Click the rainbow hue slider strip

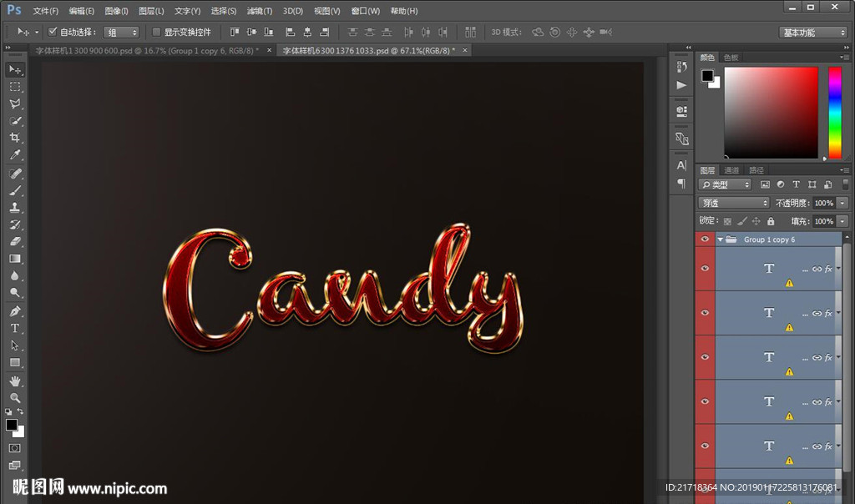834,113
